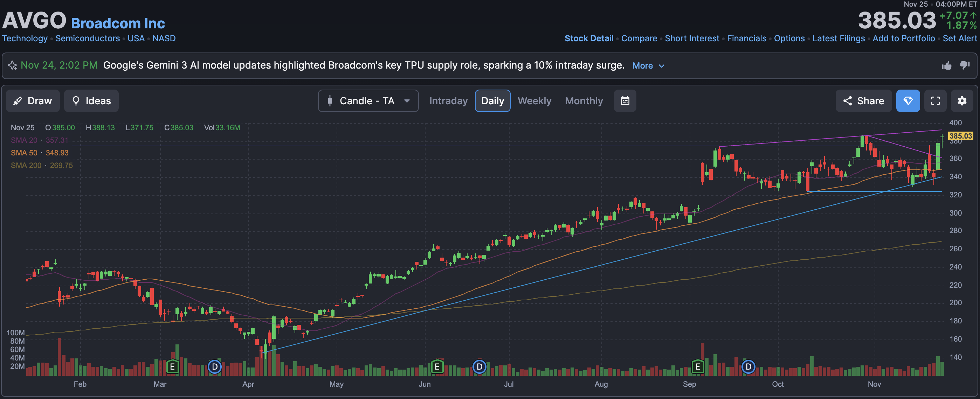Click the blue diamond premium icon
This screenshot has width=980, height=399.
pyautogui.click(x=908, y=101)
